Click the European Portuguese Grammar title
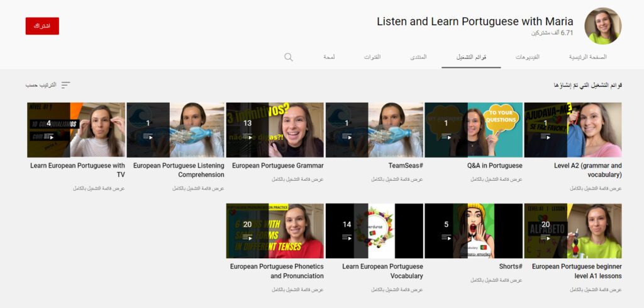 pos(277,166)
